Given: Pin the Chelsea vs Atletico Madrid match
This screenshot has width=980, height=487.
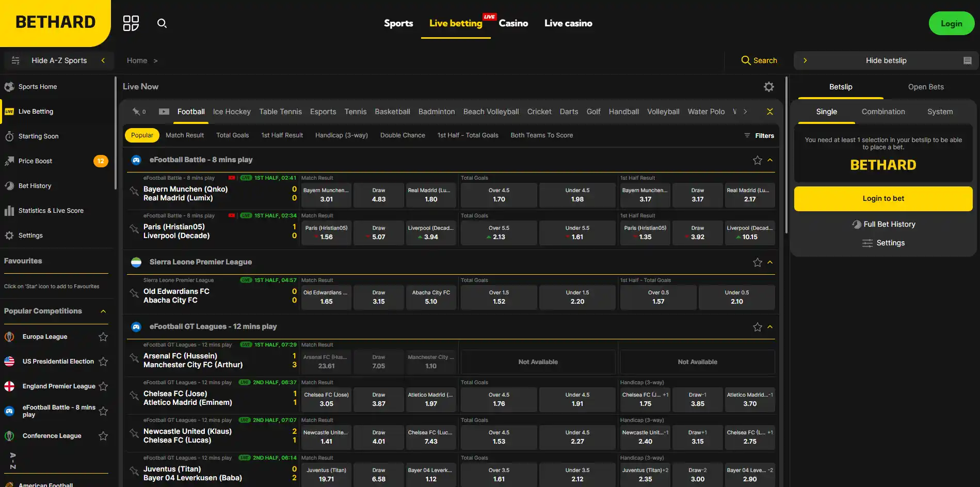Looking at the screenshot, I should point(134,396).
